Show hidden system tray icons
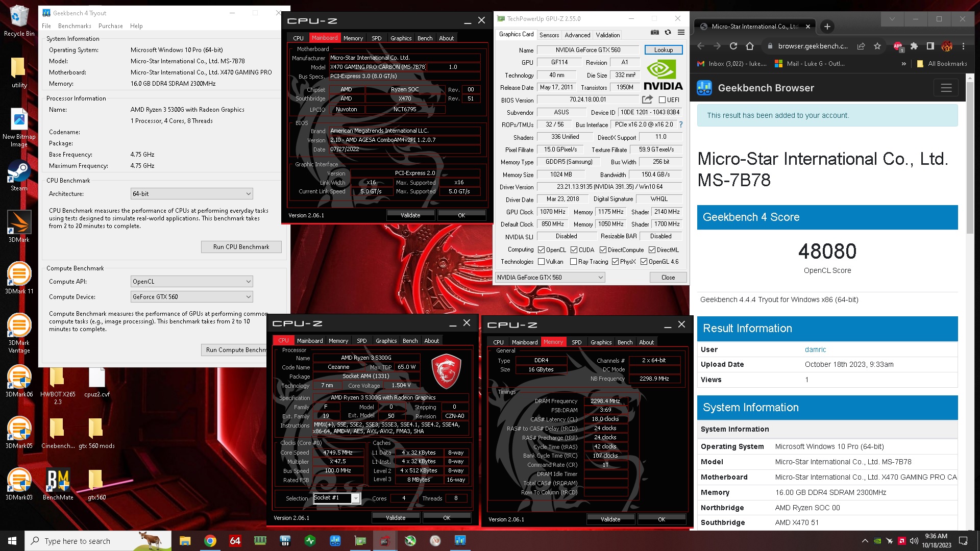Screen dimensions: 980x551 pyautogui.click(x=865, y=541)
